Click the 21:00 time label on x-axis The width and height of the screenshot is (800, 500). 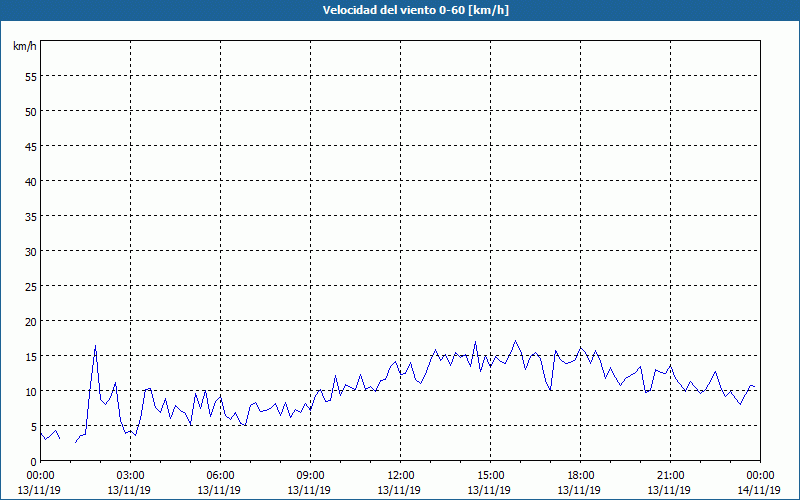click(670, 476)
